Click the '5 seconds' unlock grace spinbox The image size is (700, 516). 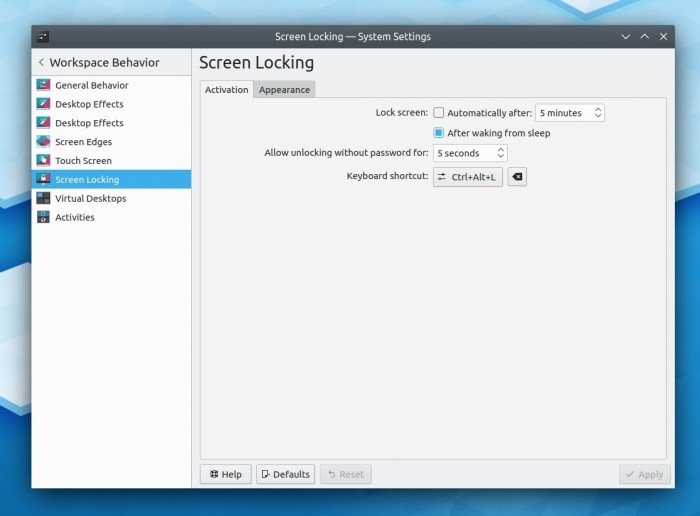click(x=470, y=153)
